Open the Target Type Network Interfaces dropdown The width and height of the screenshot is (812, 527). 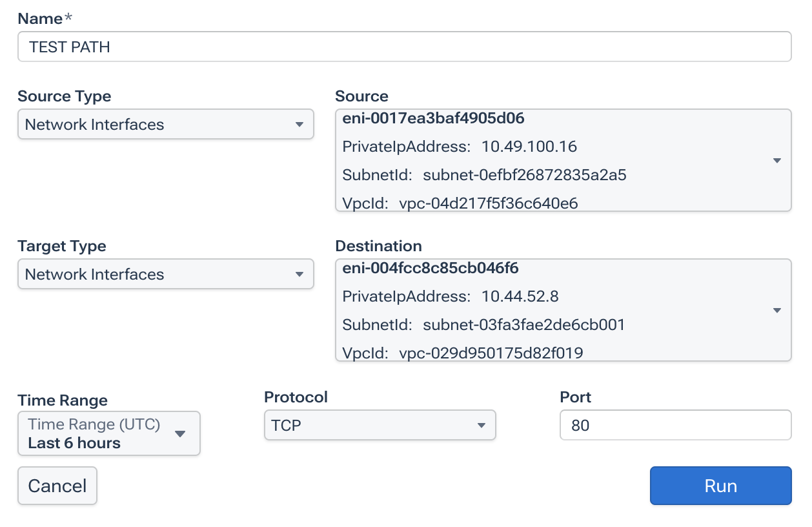tap(155, 274)
